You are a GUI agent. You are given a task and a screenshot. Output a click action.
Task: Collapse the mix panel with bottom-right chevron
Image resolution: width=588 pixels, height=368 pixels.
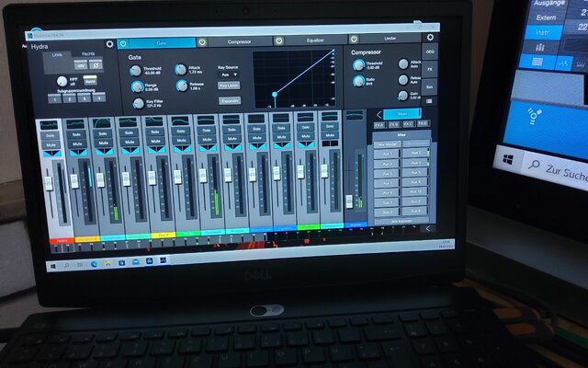428,228
